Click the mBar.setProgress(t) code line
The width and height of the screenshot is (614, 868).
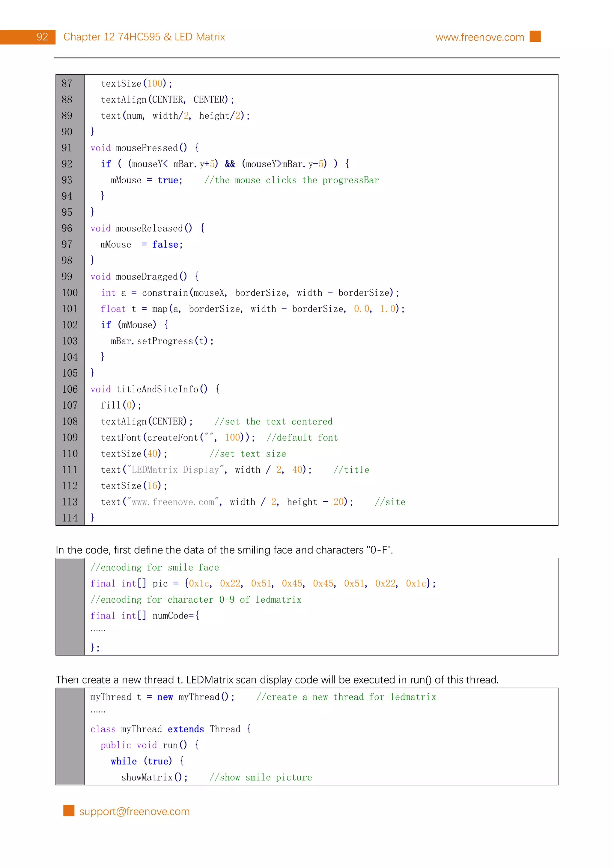click(x=162, y=341)
